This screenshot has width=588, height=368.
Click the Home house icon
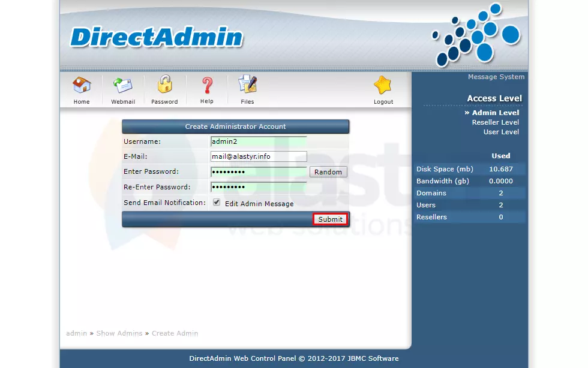click(82, 86)
